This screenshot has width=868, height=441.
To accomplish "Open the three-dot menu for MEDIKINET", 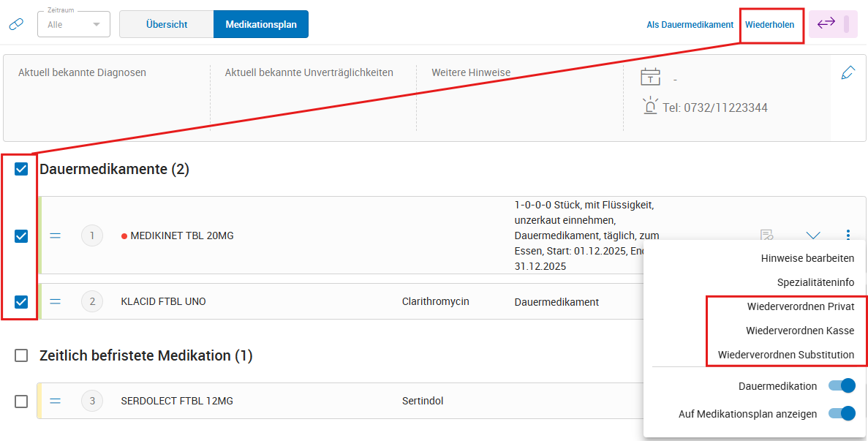I will [x=848, y=235].
